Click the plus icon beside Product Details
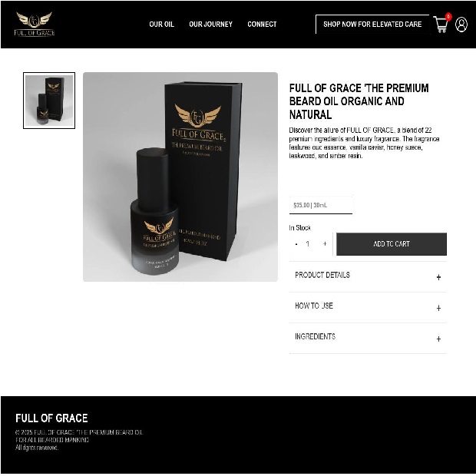Screen dimensions: 476x476 click(438, 277)
